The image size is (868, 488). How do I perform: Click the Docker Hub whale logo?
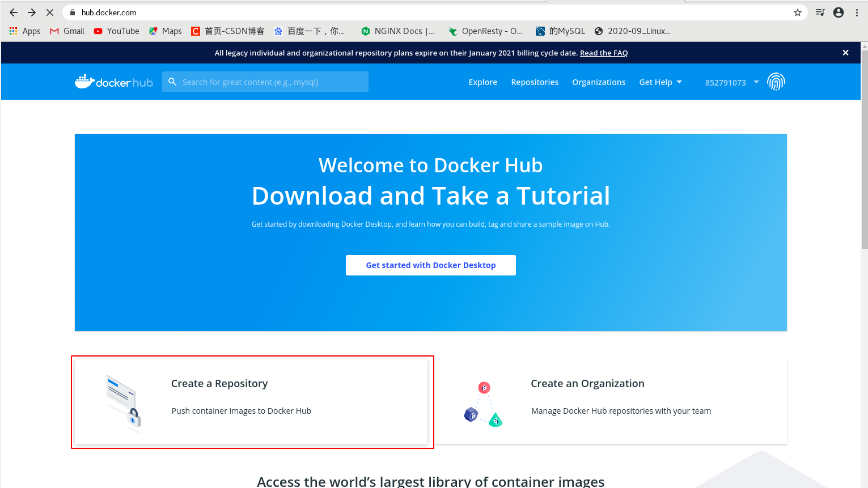114,82
